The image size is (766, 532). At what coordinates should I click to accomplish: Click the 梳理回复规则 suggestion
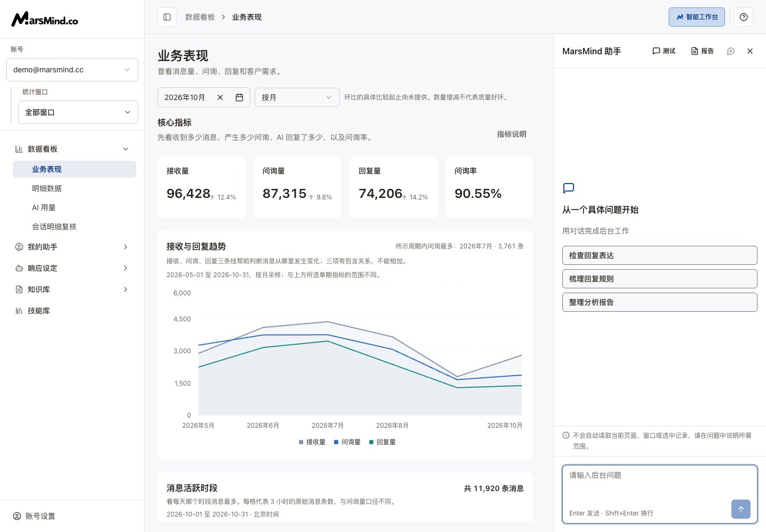(x=660, y=279)
